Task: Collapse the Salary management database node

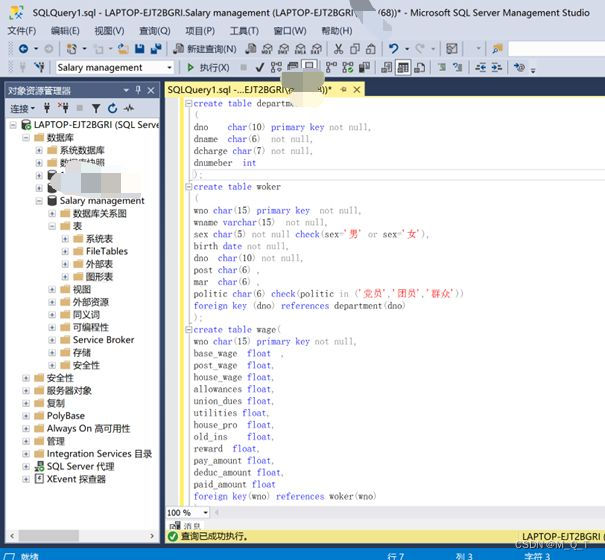Action: click(39, 201)
